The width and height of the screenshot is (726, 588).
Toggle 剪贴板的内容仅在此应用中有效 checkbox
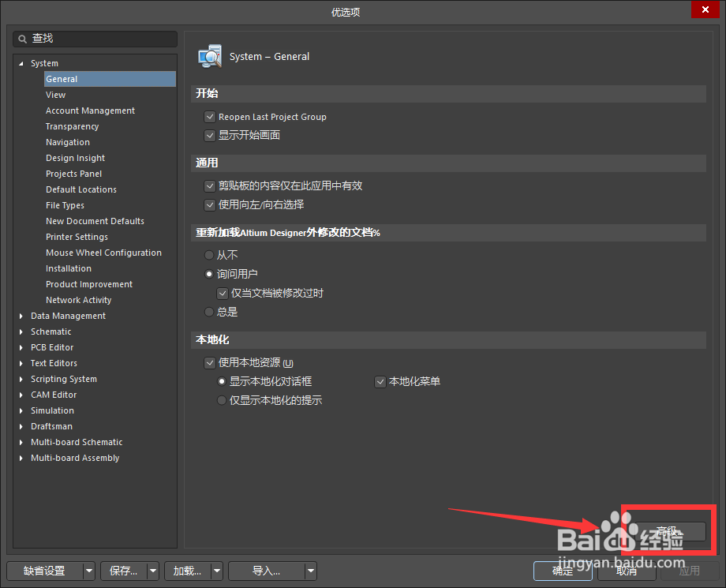pyautogui.click(x=210, y=186)
